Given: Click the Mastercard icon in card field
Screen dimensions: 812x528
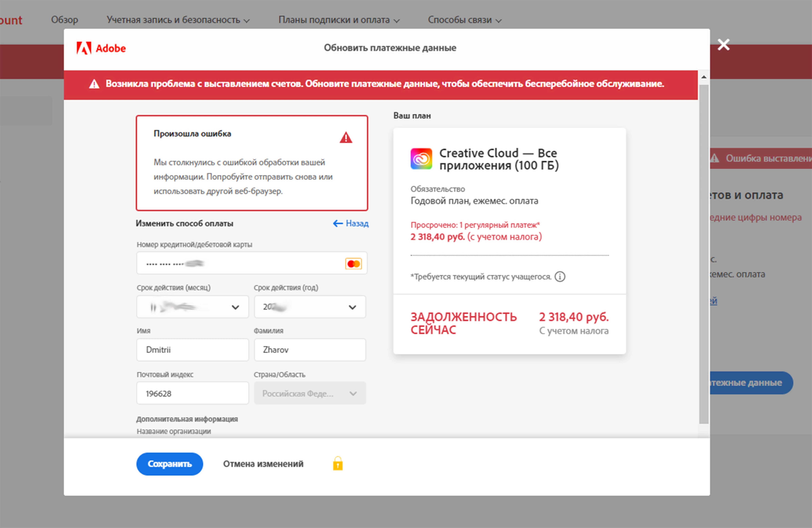Looking at the screenshot, I should coord(353,264).
